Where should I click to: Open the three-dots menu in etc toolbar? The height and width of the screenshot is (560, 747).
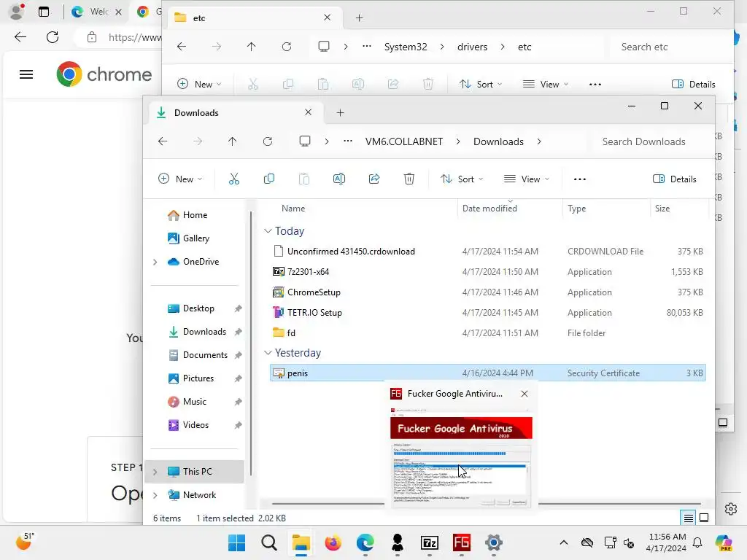click(595, 85)
